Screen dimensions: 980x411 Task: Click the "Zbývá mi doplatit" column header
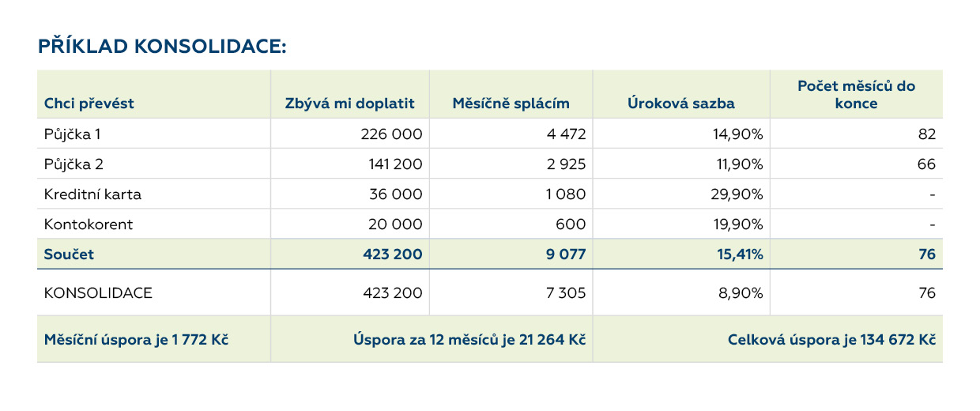(x=349, y=104)
